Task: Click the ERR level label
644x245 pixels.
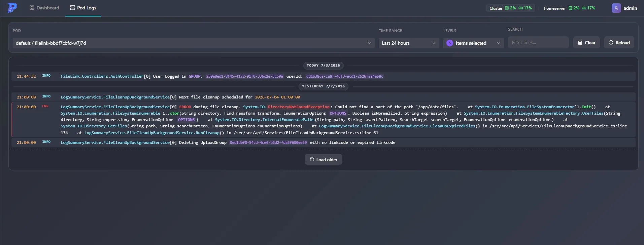Action: point(45,106)
